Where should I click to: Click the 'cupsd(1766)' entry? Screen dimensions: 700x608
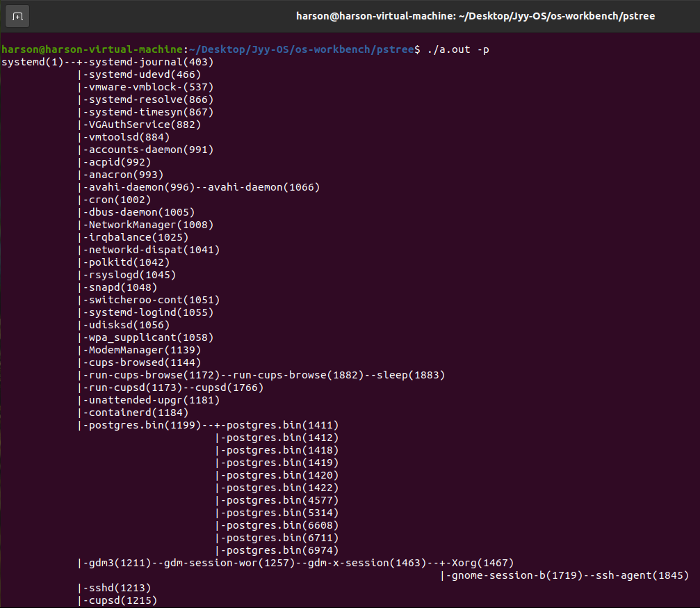point(229,387)
